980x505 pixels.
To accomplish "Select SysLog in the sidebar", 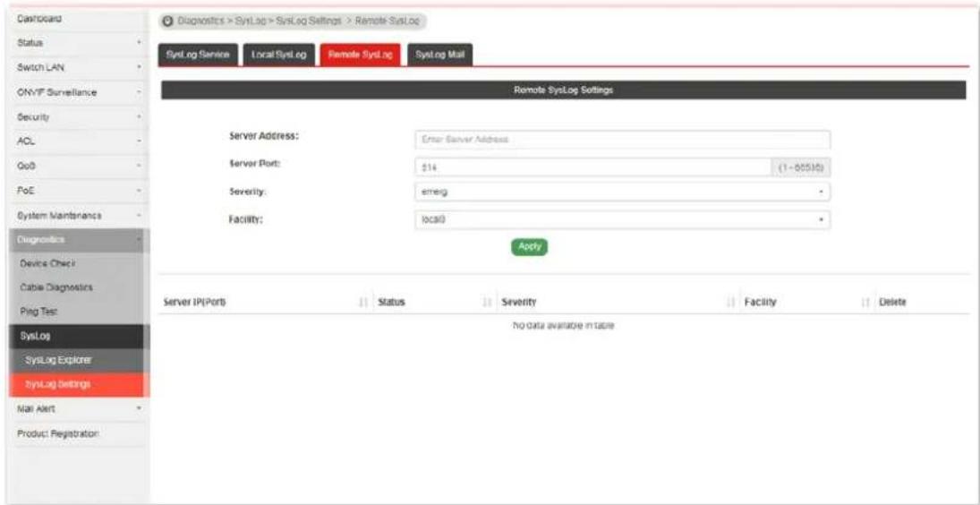I will point(78,336).
